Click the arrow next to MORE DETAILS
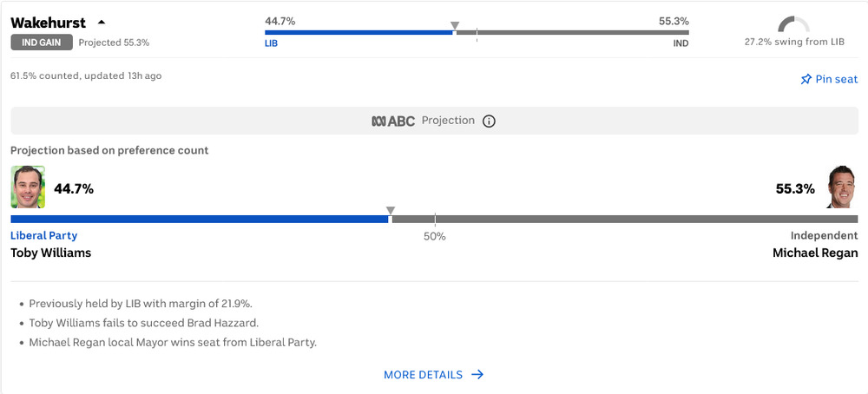This screenshot has width=868, height=394. click(477, 375)
